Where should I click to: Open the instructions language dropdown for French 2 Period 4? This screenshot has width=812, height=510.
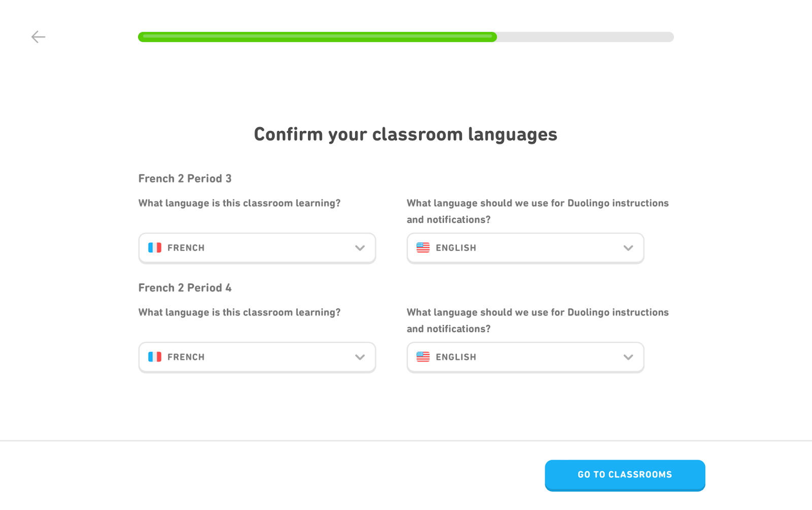click(x=525, y=357)
